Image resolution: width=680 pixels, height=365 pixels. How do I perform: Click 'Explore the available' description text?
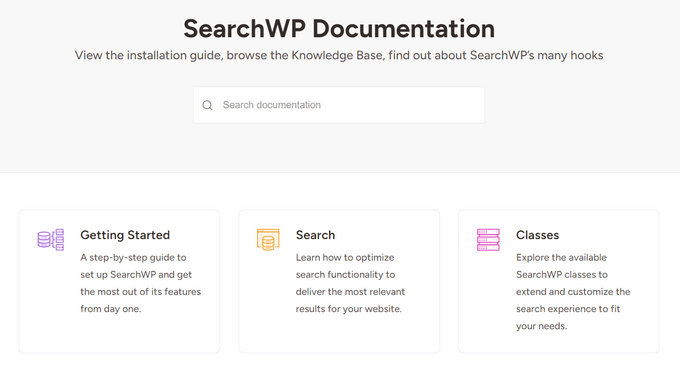561,257
